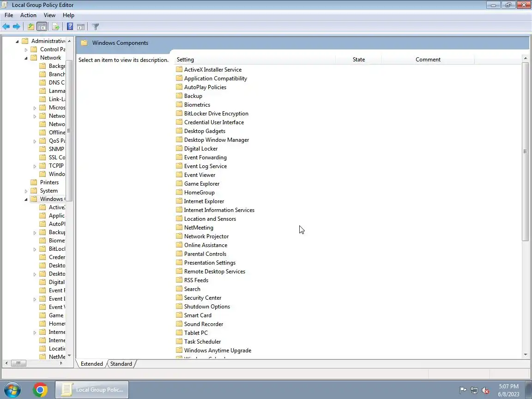Collapse the Administrative Templates tree node
Viewport: 532px width, 399px height.
(x=17, y=42)
